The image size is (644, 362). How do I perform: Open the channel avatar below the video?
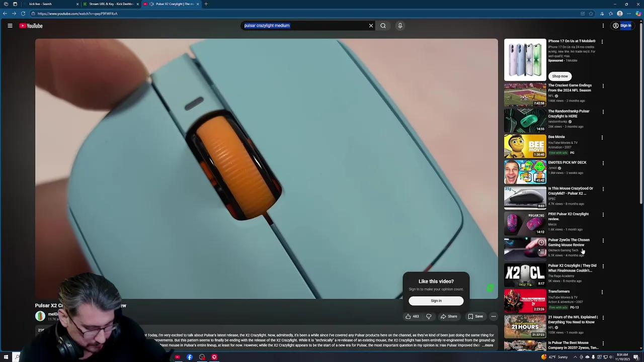40,316
